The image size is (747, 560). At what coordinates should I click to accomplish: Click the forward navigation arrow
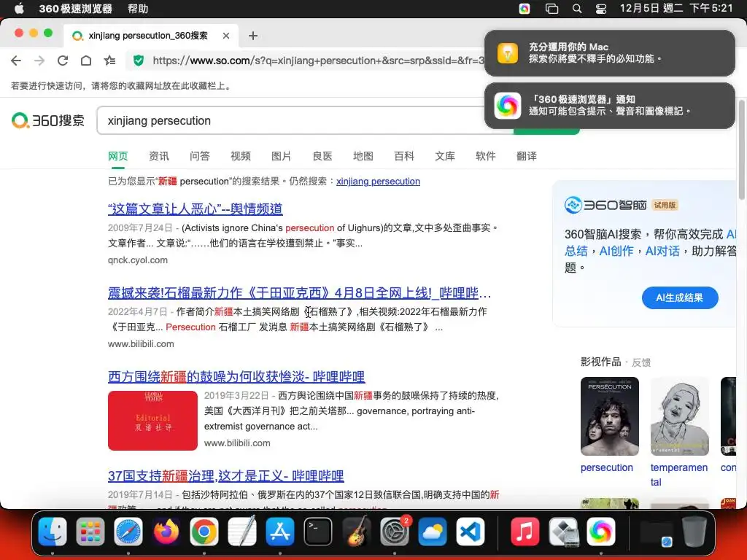click(x=39, y=61)
